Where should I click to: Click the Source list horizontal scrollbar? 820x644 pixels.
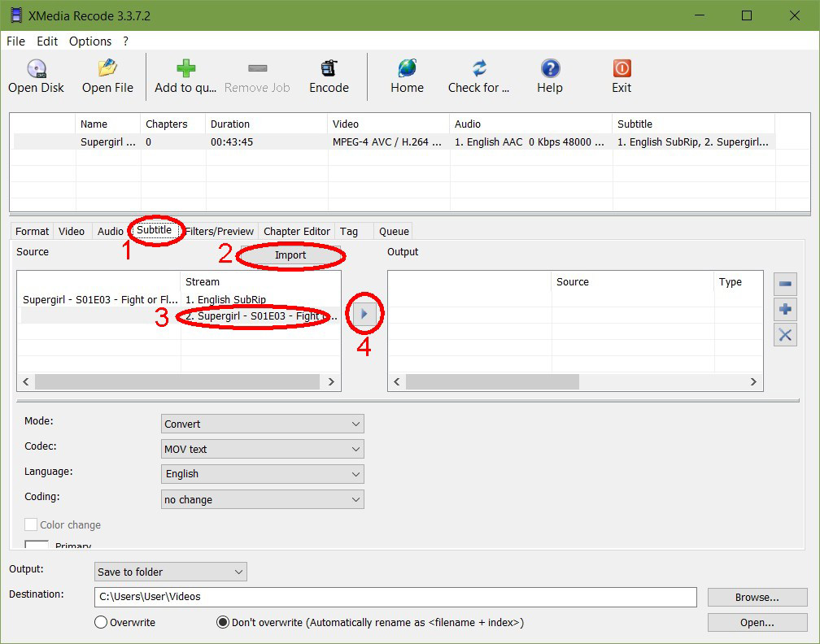click(177, 381)
